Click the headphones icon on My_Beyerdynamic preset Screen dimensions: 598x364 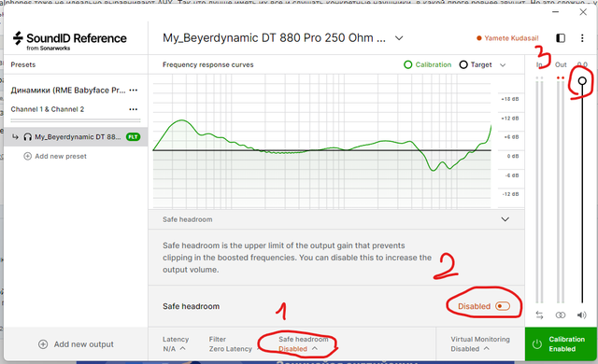pos(27,137)
